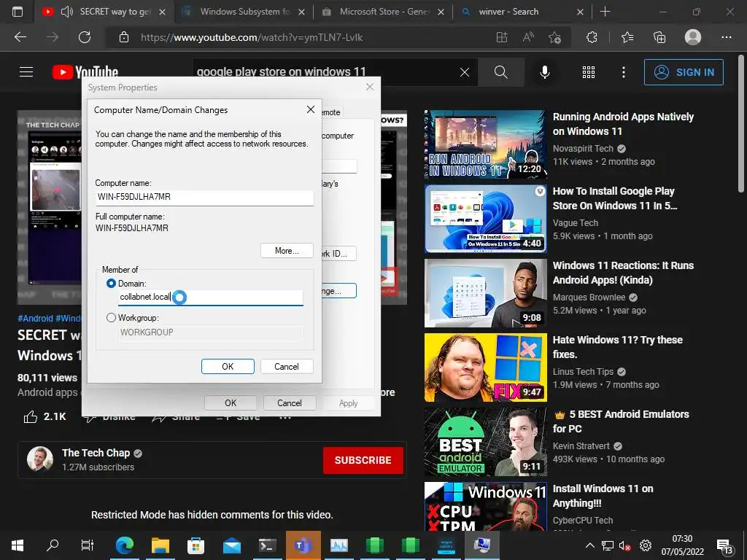Viewport: 747px width, 560px height.
Task: Open Install Windows 11 on Anything title
Action: (x=603, y=496)
